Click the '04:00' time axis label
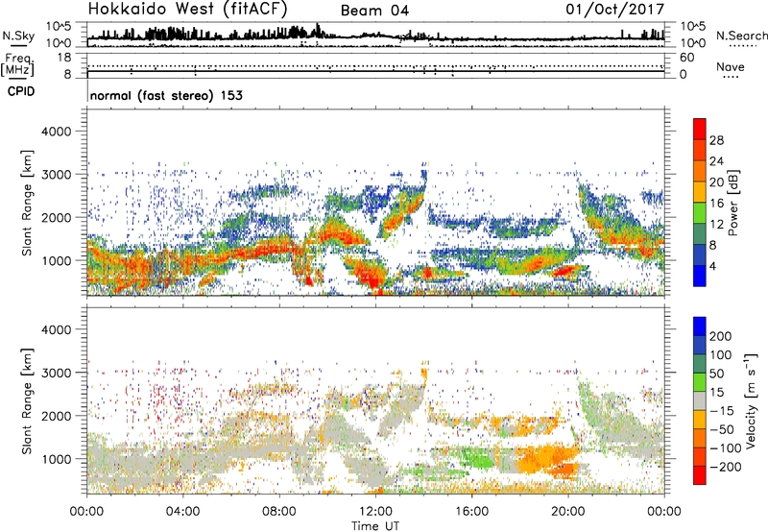Viewport: 768px width, 532px height. coord(183,512)
